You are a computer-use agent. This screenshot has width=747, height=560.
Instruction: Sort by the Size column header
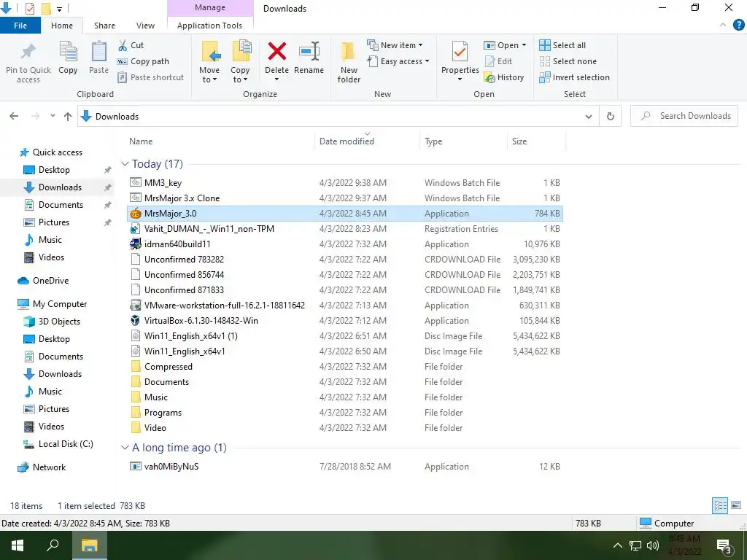(x=536, y=141)
